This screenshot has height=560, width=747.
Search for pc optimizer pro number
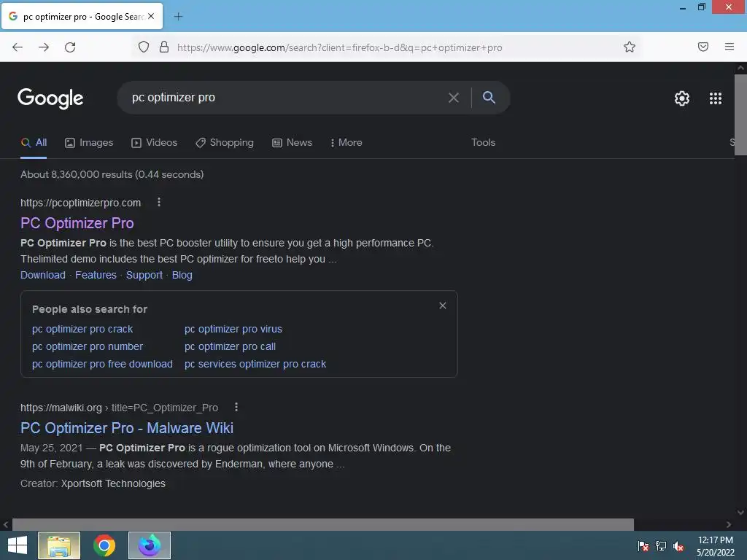[88, 346]
